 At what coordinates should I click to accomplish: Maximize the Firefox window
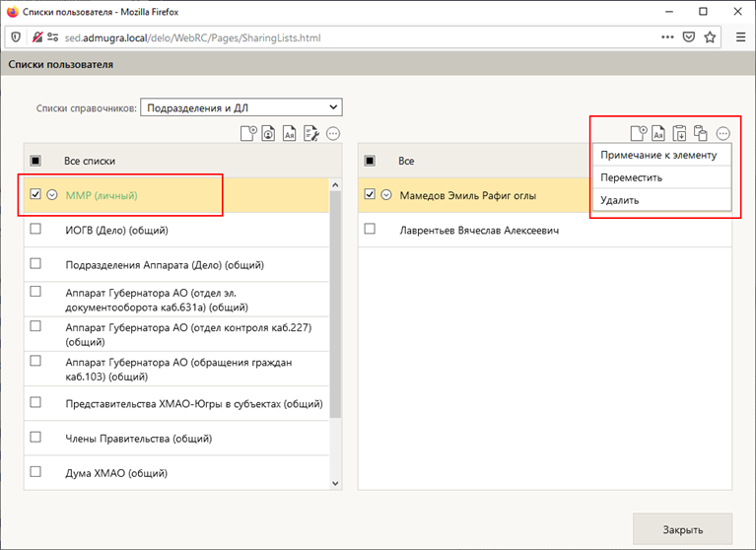click(703, 12)
